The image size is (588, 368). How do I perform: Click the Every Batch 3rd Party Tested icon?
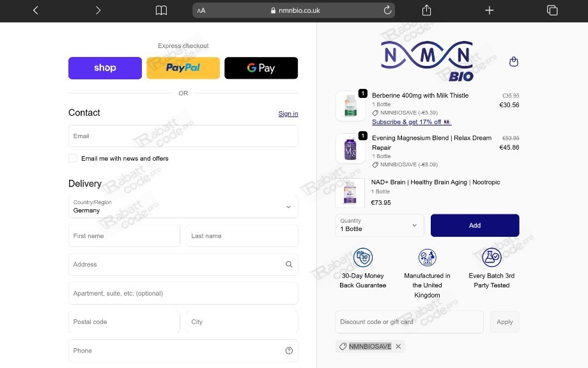[x=491, y=257]
